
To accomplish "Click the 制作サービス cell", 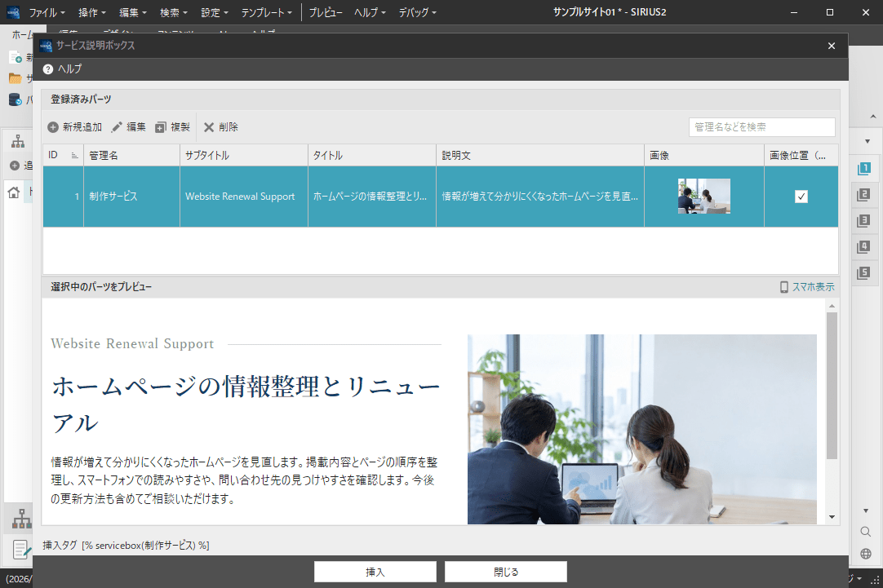I will click(x=131, y=197).
